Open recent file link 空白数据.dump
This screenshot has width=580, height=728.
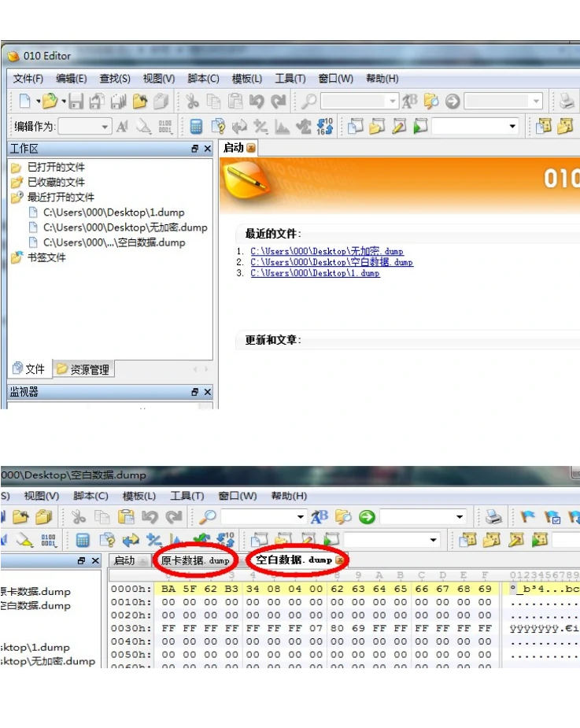pos(331,262)
